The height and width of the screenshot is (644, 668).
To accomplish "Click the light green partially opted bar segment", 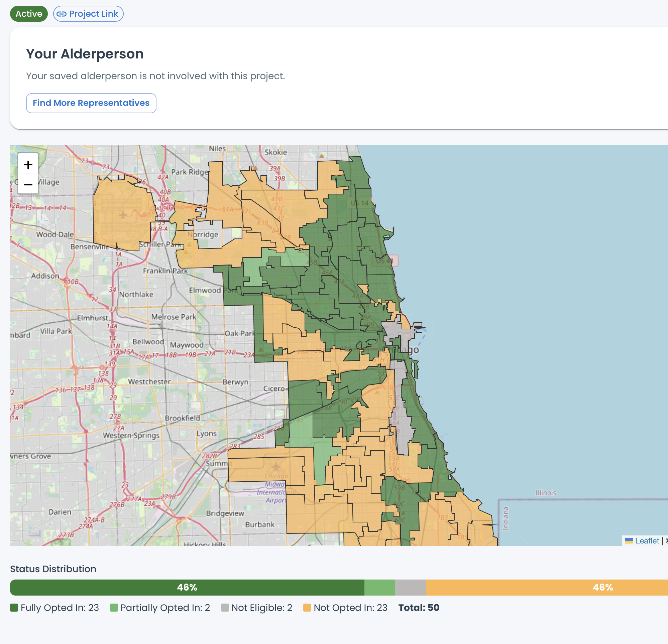I will (379, 587).
